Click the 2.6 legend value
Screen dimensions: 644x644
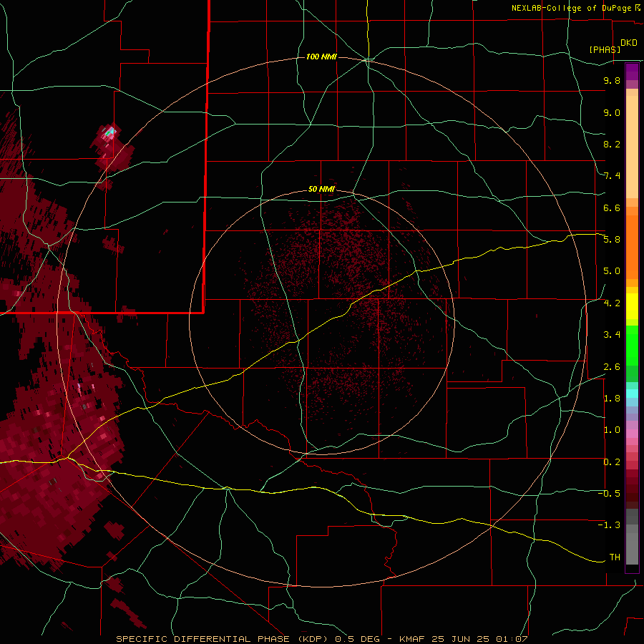click(x=612, y=367)
